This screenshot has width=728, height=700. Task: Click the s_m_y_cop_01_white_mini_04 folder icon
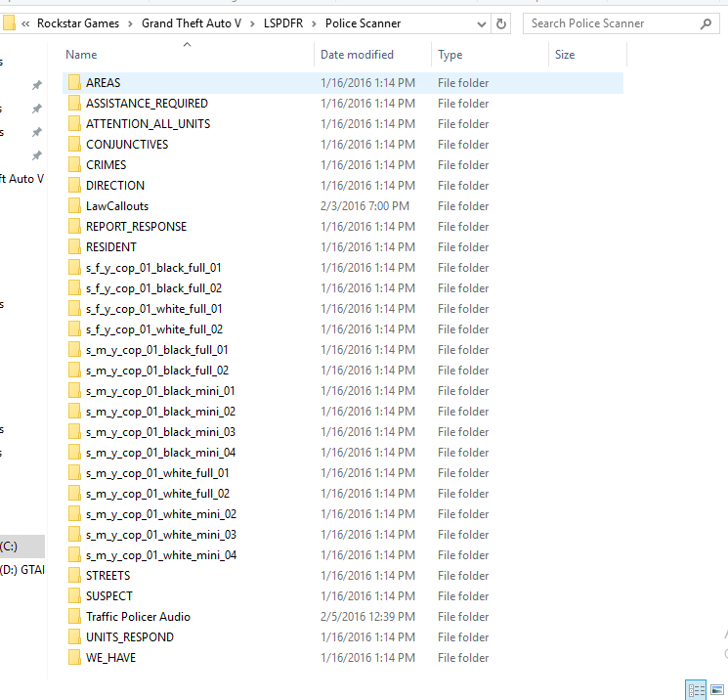tap(74, 555)
